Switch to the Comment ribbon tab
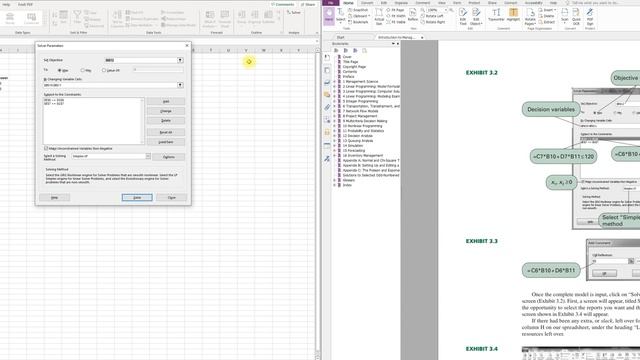This screenshot has height=360, width=640. coord(422,3)
